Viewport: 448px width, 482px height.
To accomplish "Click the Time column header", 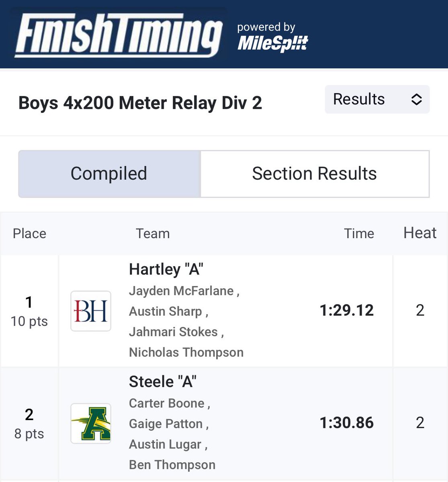I will pyautogui.click(x=359, y=233).
